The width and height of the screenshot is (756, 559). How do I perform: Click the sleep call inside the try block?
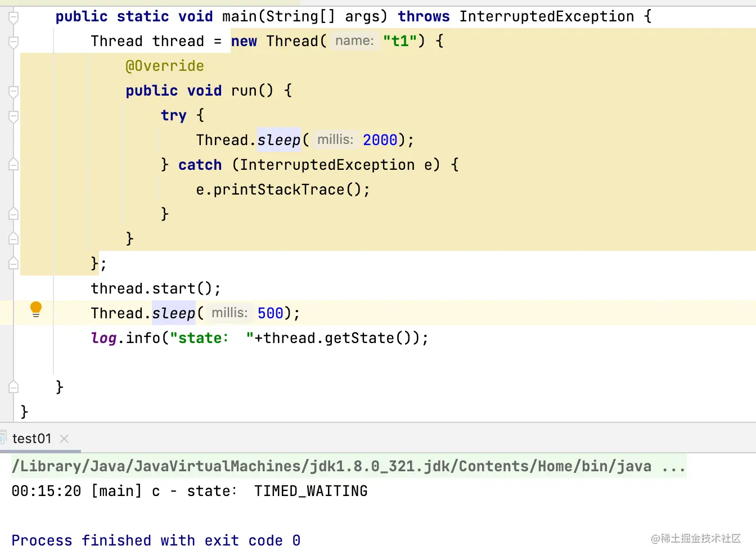click(279, 140)
